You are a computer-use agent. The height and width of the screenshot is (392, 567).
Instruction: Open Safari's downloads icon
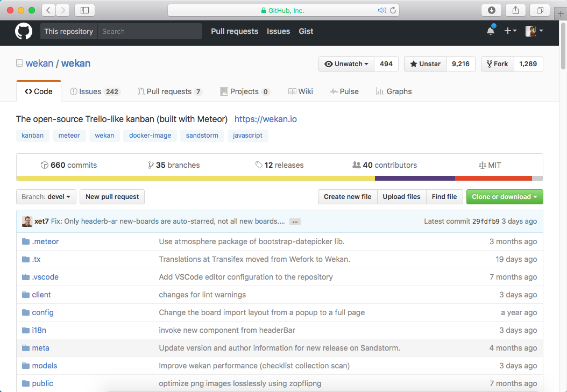[x=491, y=10]
